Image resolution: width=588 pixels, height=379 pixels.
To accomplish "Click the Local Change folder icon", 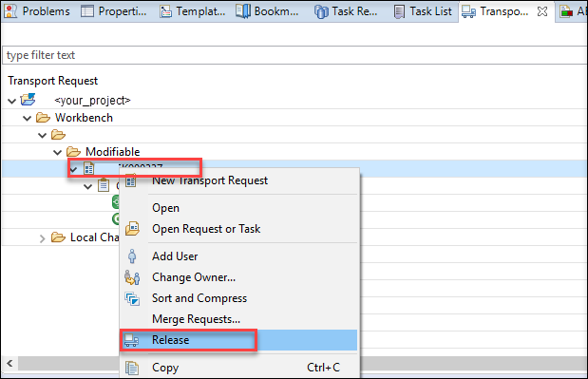I will click(x=58, y=237).
